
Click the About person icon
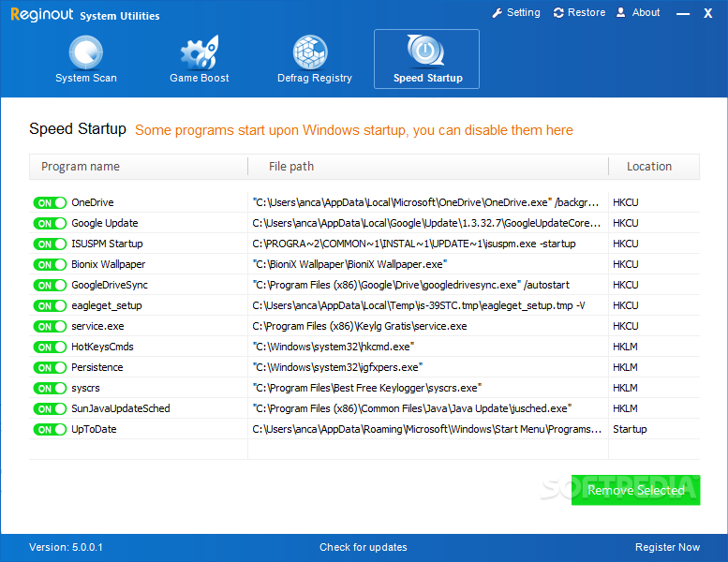coord(621,12)
